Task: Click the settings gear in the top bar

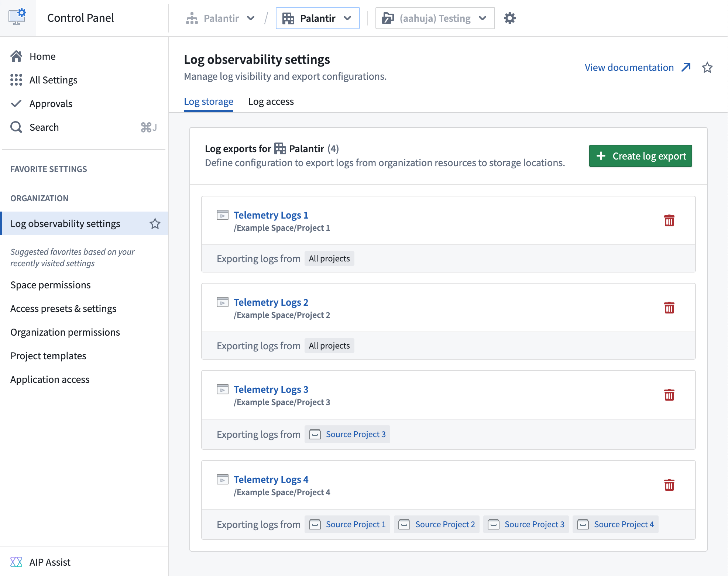Action: [510, 18]
